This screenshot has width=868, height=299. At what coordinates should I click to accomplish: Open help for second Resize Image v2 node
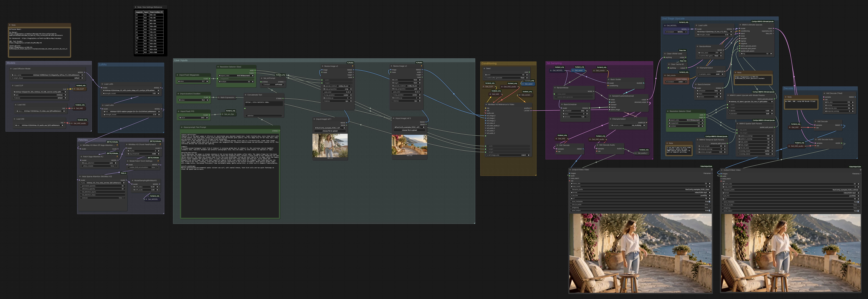(421, 66)
